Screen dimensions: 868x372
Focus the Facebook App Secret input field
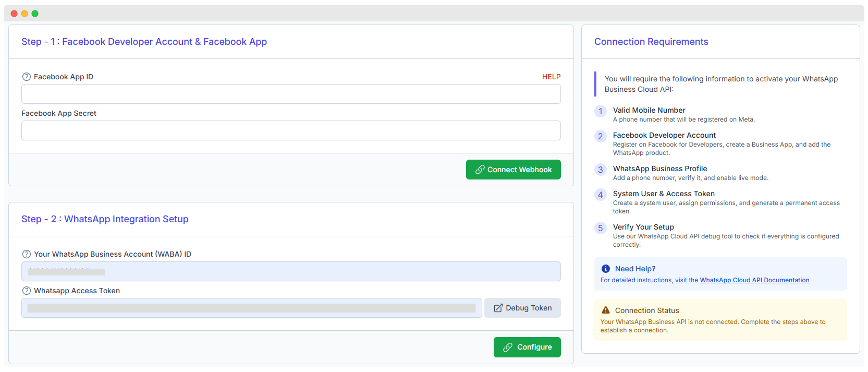click(x=291, y=130)
